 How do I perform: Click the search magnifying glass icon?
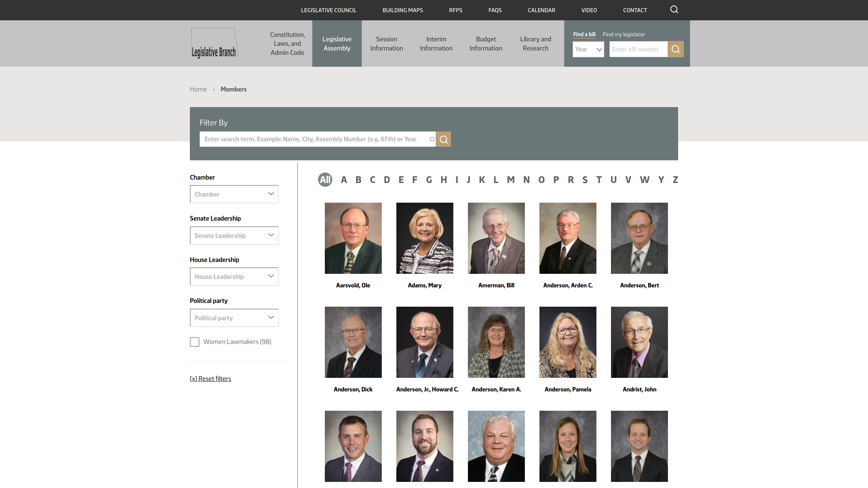(674, 9)
